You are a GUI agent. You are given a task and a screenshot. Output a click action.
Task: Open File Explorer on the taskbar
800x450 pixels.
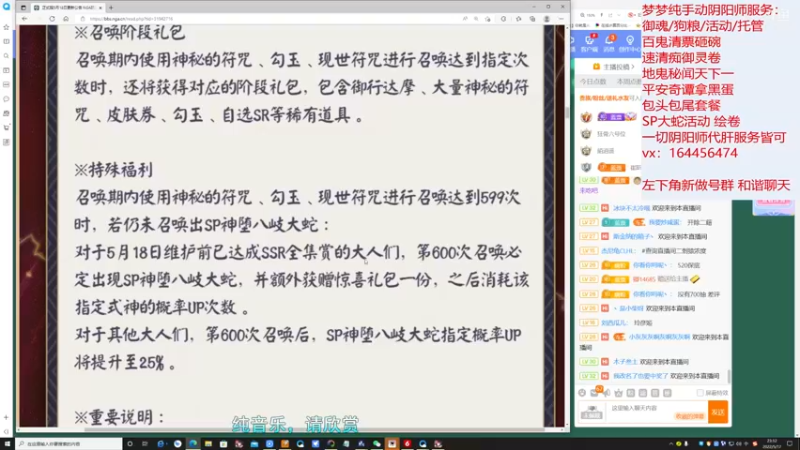coord(208,444)
